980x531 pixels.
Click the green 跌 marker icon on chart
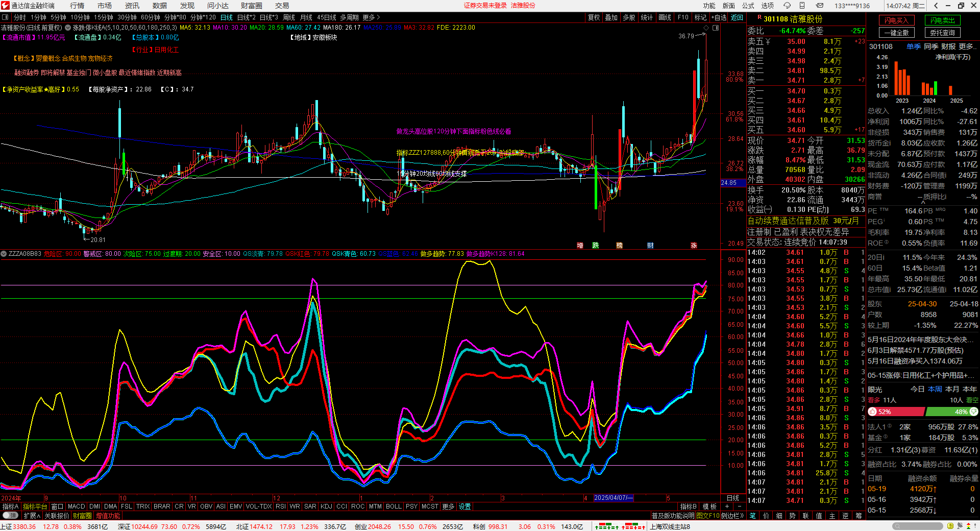click(x=596, y=246)
